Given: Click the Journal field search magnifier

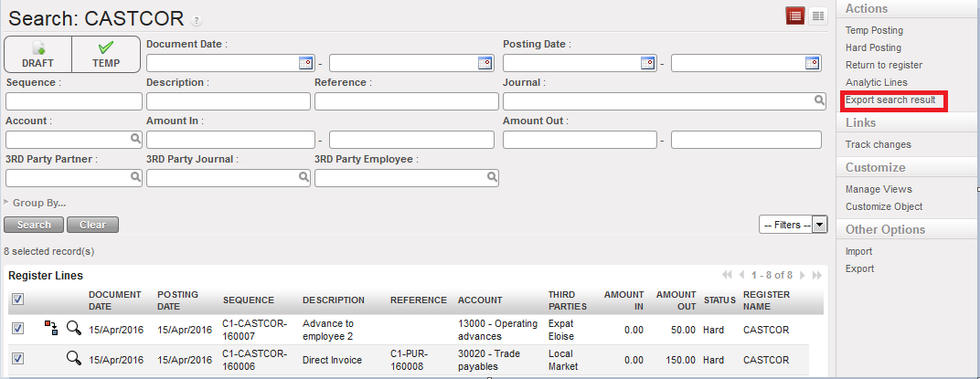Looking at the screenshot, I should point(819,101).
